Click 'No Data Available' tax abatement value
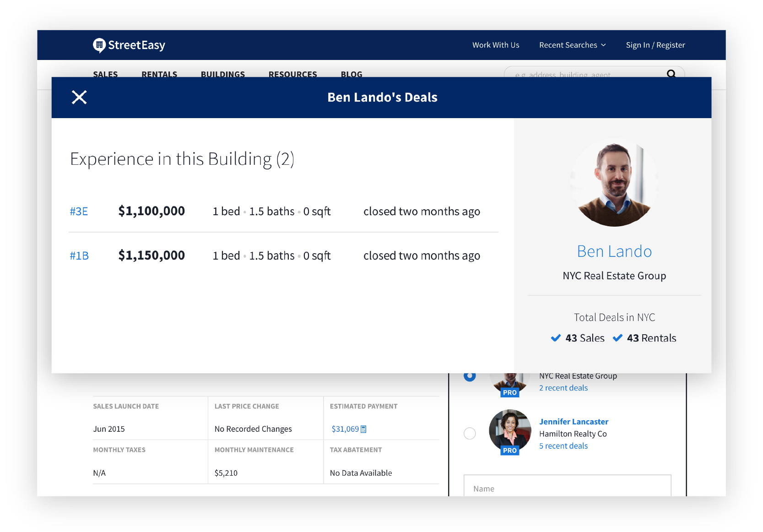Screen dimensions: 763x532 click(361, 473)
